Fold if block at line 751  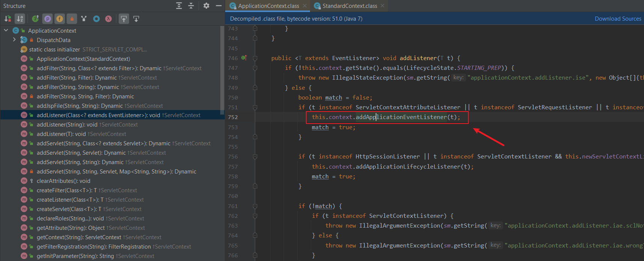pos(255,107)
